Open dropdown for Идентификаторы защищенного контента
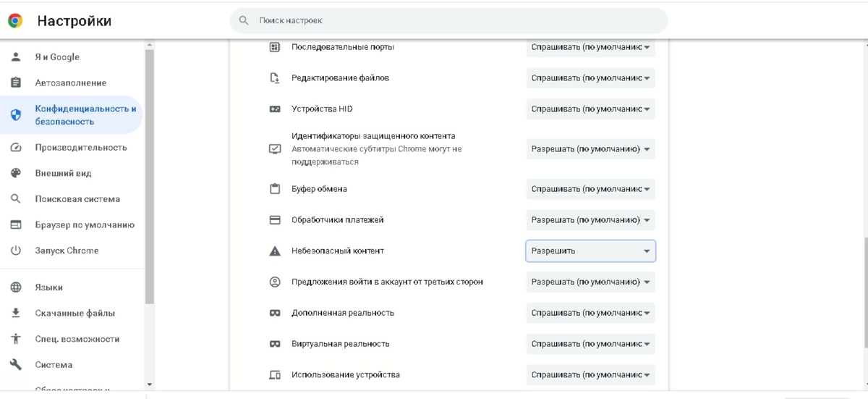This screenshot has height=399, width=868. [x=590, y=150]
